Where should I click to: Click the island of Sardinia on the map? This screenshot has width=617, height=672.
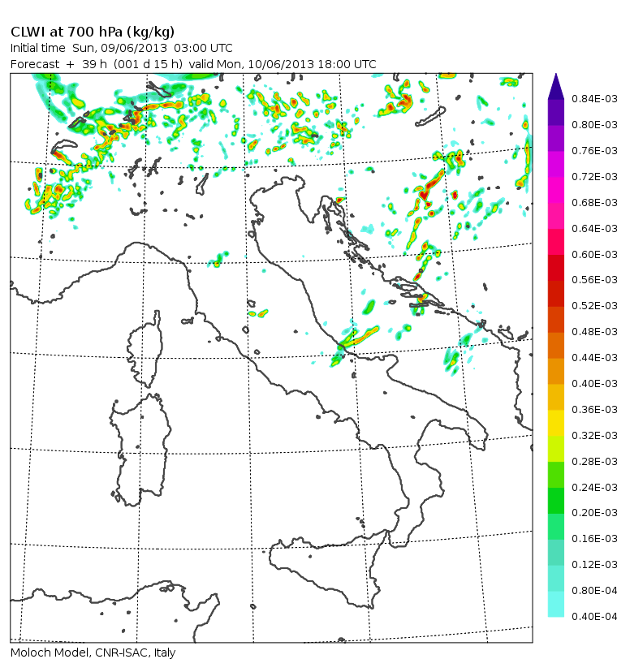click(140, 450)
